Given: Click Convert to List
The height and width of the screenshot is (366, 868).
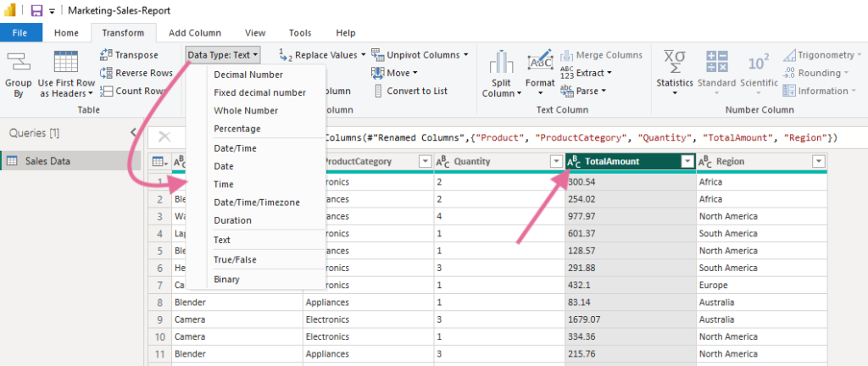Looking at the screenshot, I should (x=411, y=91).
